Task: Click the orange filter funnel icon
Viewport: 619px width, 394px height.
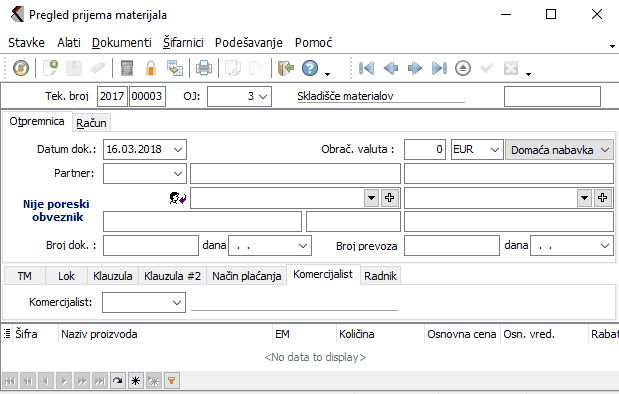Action: [172, 381]
